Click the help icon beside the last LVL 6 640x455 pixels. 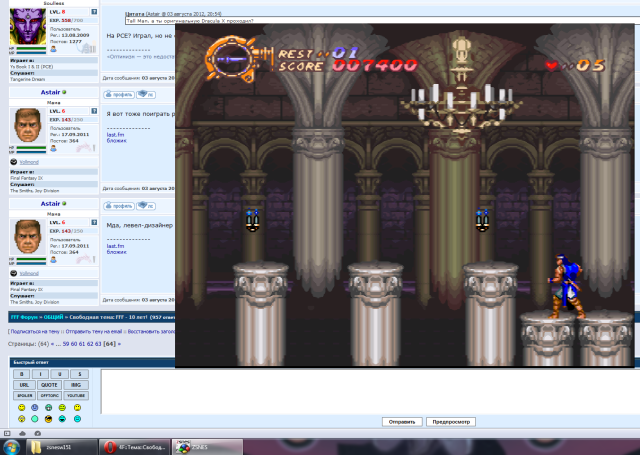[94, 222]
